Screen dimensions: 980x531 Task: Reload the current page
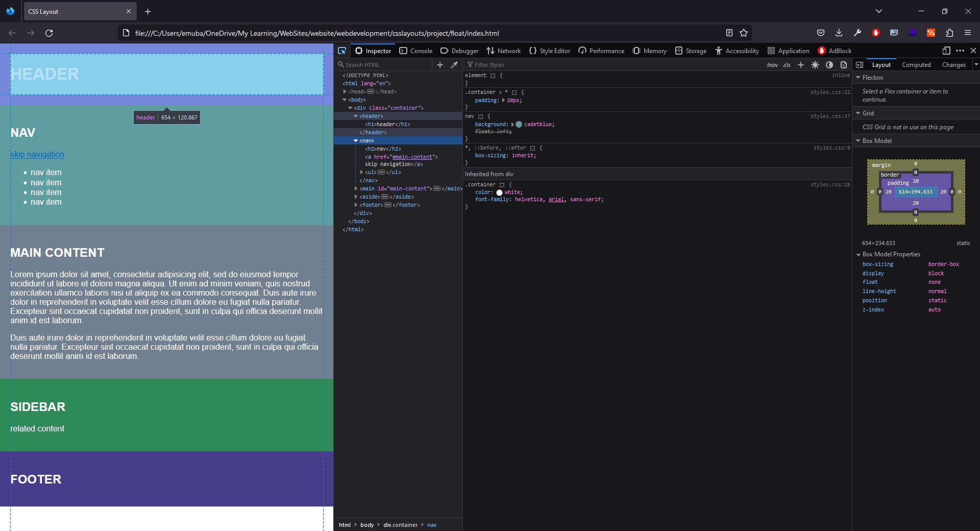tap(49, 33)
